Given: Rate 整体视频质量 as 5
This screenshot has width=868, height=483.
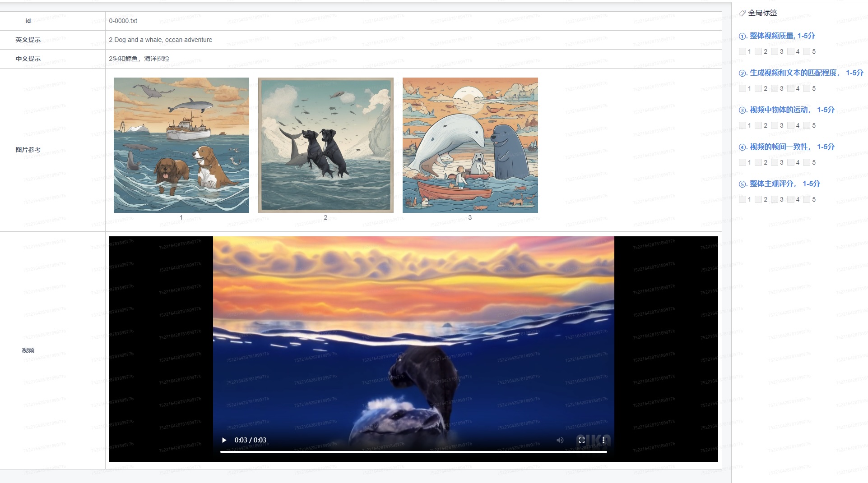Looking at the screenshot, I should [807, 51].
